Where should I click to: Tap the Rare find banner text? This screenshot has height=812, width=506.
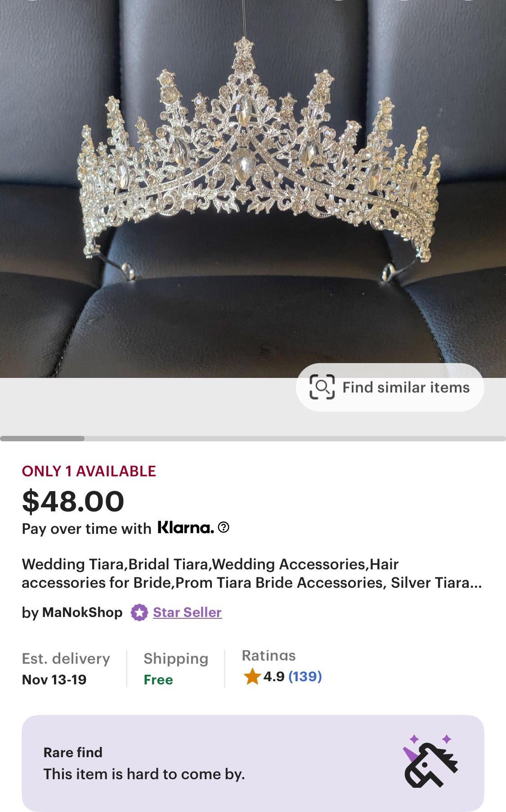tap(144, 763)
